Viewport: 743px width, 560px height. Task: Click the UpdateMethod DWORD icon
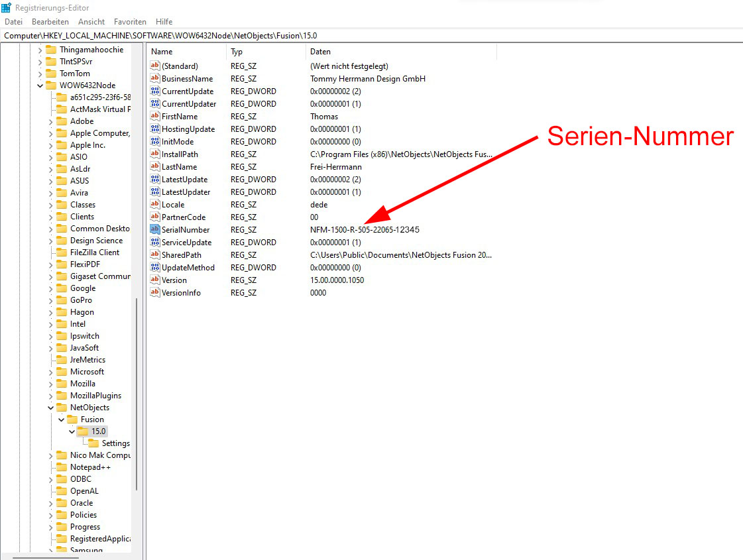click(155, 268)
